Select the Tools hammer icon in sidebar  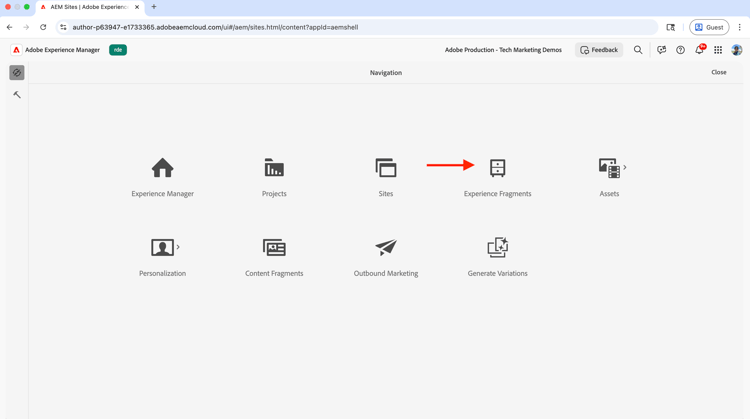pyautogui.click(x=17, y=95)
